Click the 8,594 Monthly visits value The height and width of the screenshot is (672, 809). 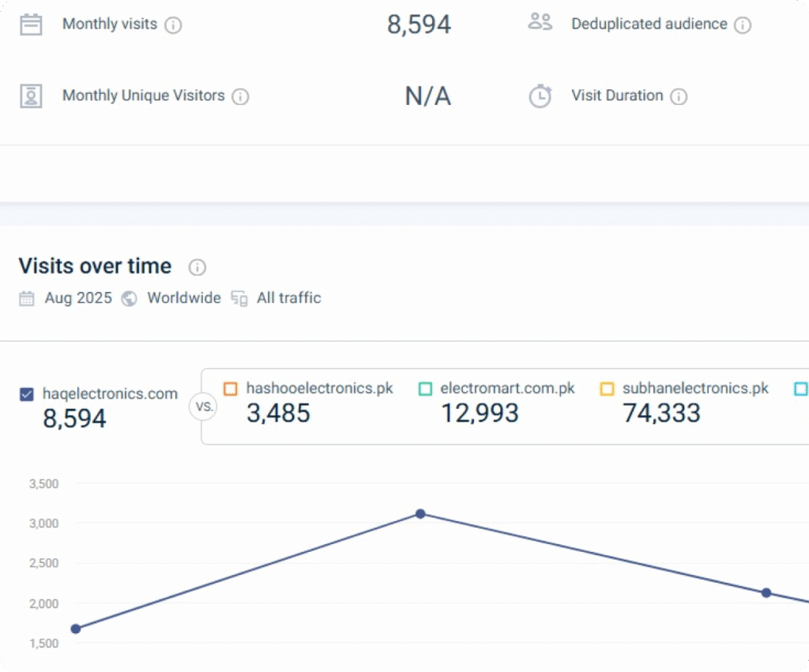point(419,24)
